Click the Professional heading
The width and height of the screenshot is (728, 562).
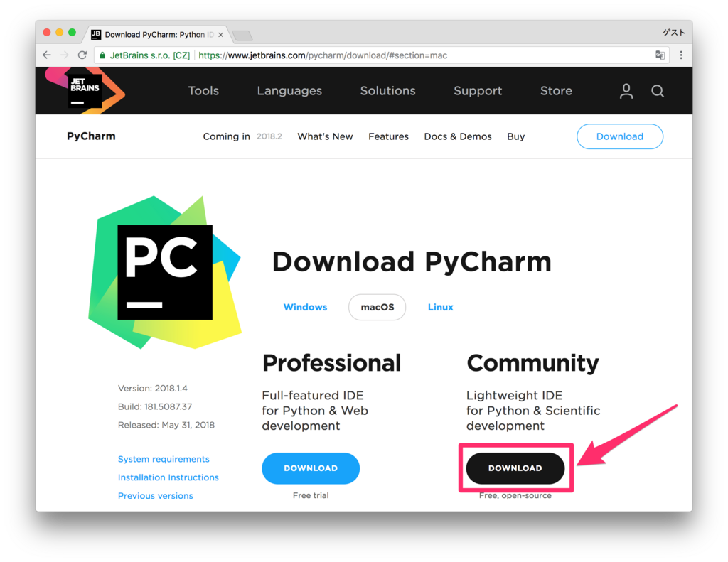pyautogui.click(x=331, y=363)
